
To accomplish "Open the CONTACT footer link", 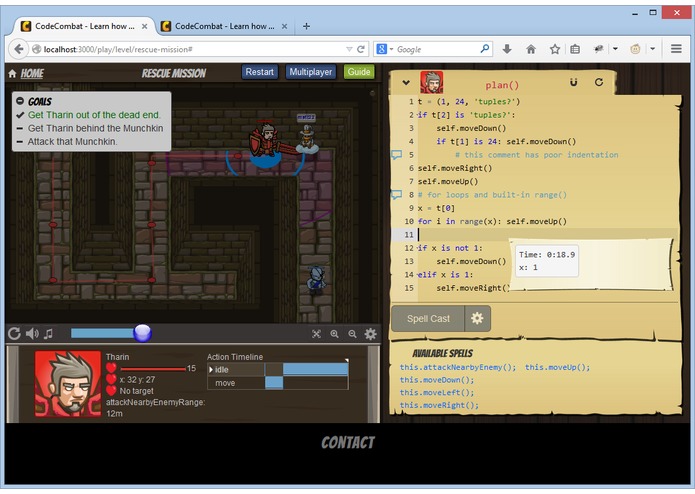I will 348,442.
